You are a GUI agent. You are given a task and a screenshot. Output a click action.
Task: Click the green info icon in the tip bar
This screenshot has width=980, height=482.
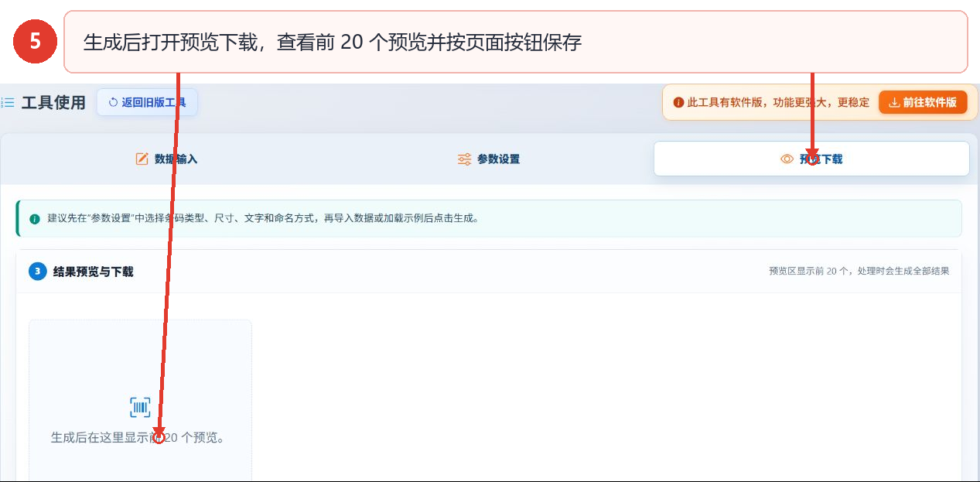(34, 219)
